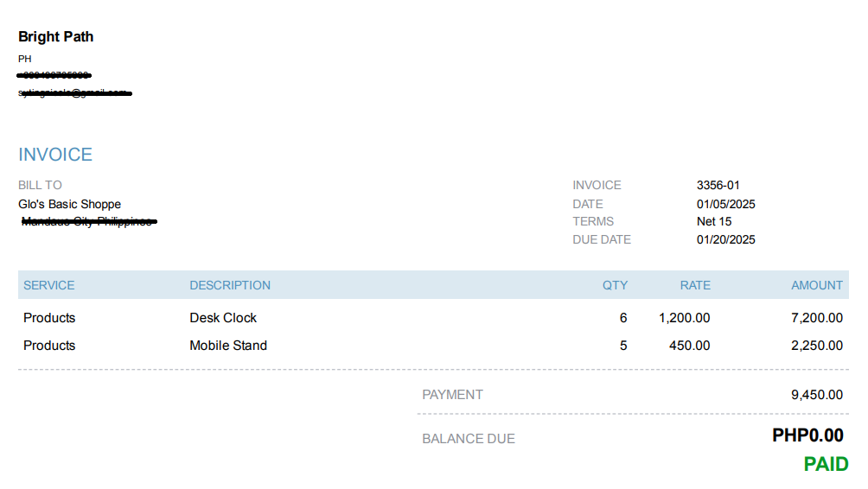Select the Glo's Basic Shoppe customer name
The height and width of the screenshot is (489, 868).
click(x=69, y=205)
